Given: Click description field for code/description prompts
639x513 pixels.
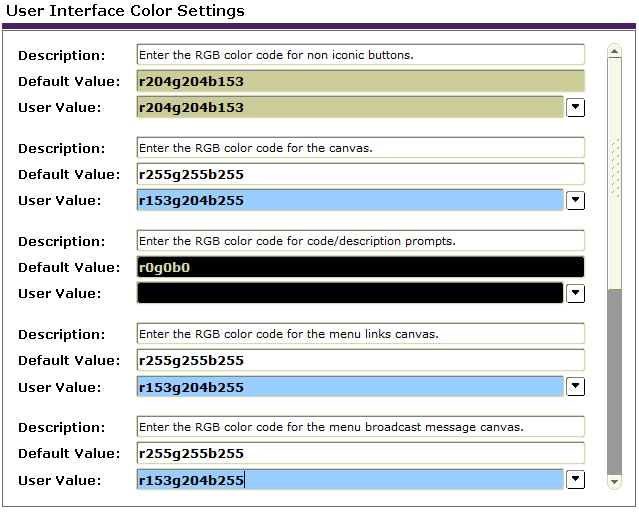Looking at the screenshot, I should [x=361, y=241].
